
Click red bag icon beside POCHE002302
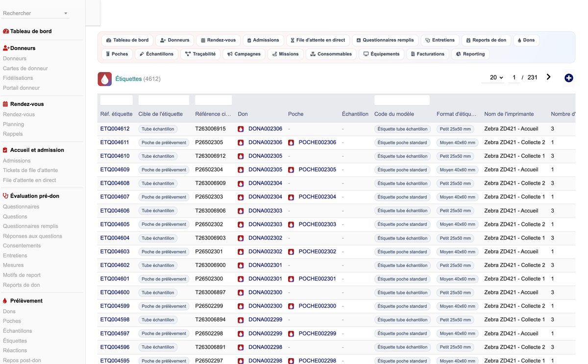[x=291, y=252]
